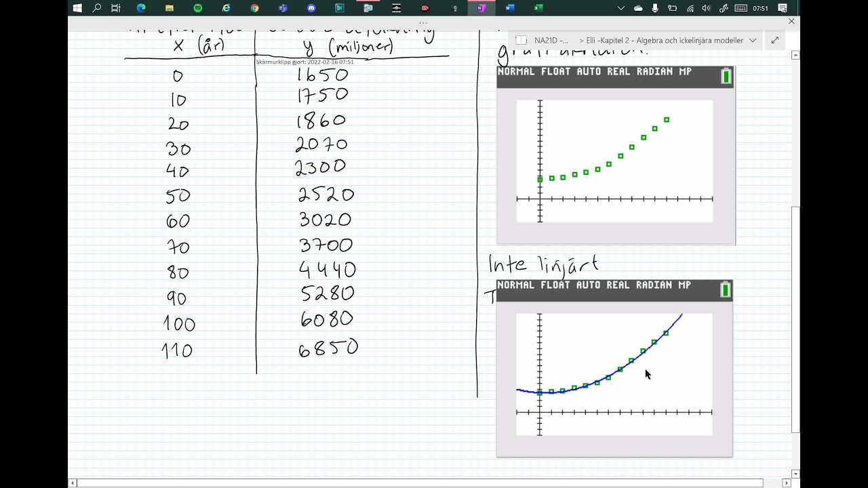Open OneDrive cloud tray icon
868x488 pixels.
(x=638, y=8)
